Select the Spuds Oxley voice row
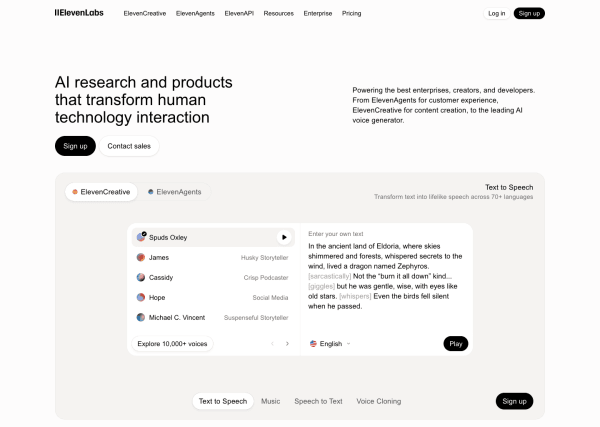Viewport: 600px width, 427px height. pos(213,237)
